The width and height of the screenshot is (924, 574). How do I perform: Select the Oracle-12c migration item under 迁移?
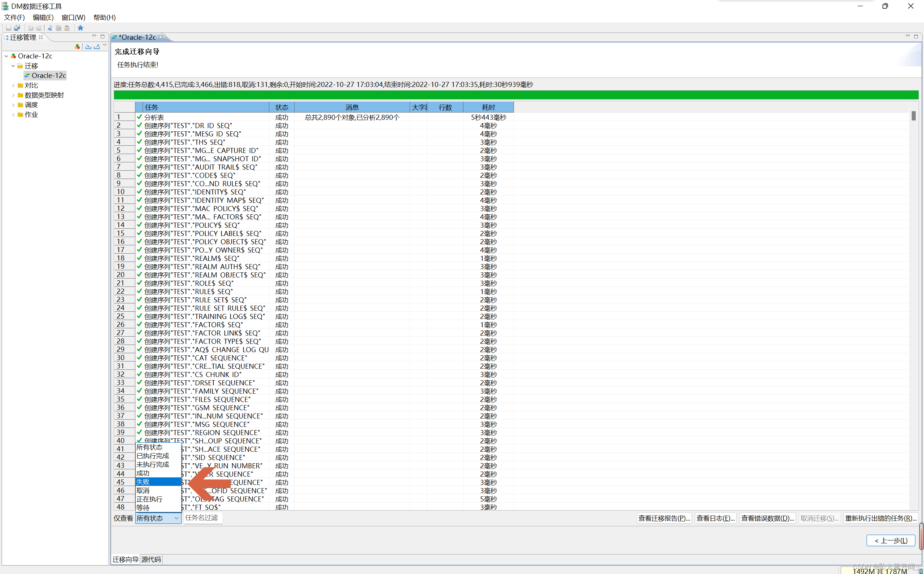[x=45, y=75]
